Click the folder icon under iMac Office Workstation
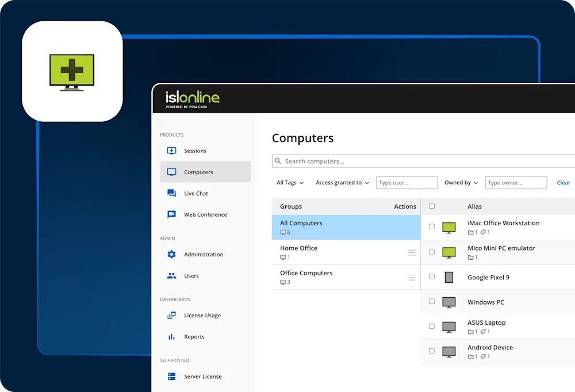This screenshot has height=392, width=575. 470,232
